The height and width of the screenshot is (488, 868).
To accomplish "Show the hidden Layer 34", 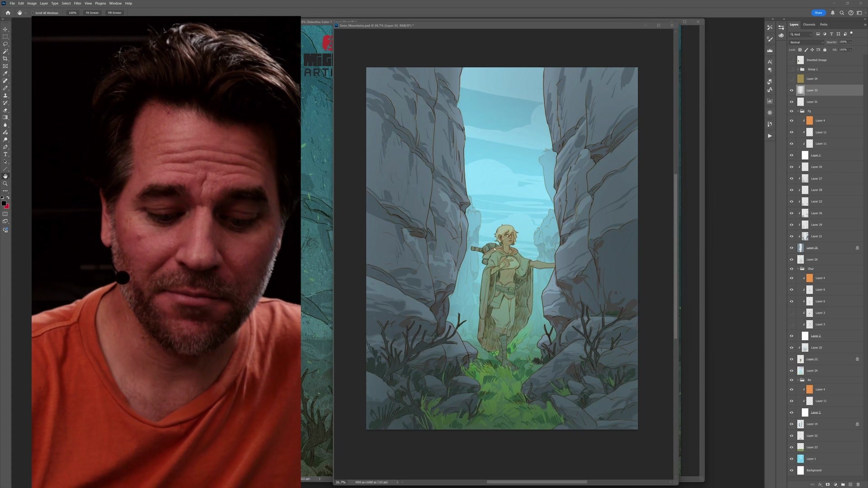I will pos(792,79).
